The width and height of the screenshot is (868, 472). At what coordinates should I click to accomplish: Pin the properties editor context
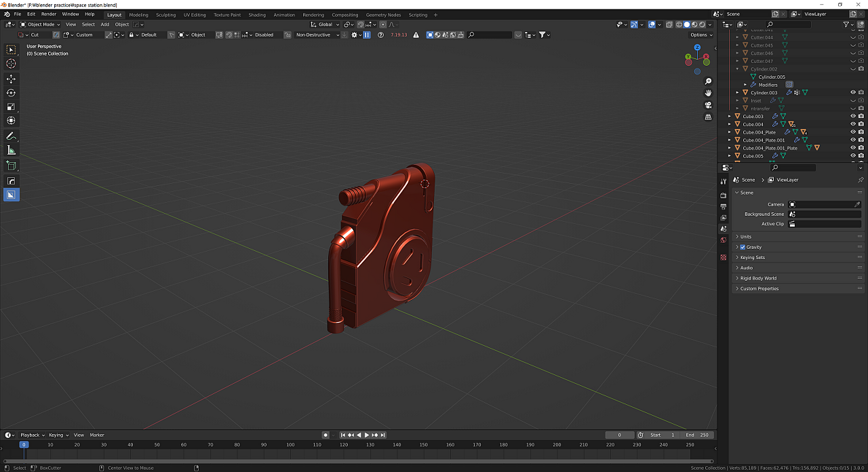861,180
